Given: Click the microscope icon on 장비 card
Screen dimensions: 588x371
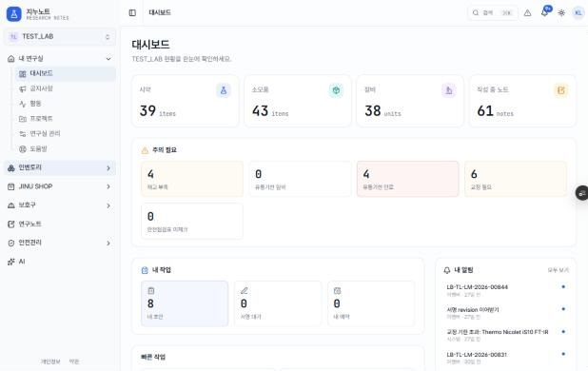Looking at the screenshot, I should (x=448, y=90).
